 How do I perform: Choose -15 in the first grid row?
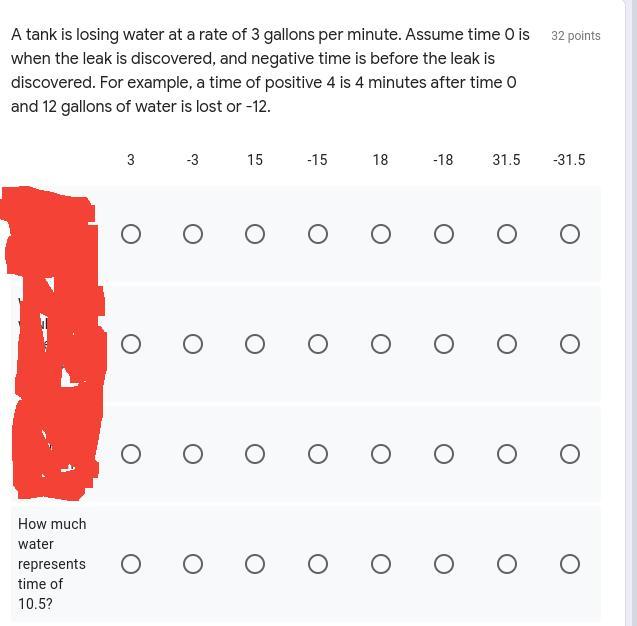(318, 234)
